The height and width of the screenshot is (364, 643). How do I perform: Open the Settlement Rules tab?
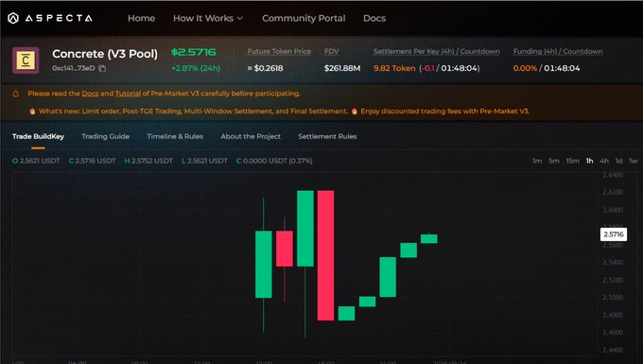(x=327, y=136)
